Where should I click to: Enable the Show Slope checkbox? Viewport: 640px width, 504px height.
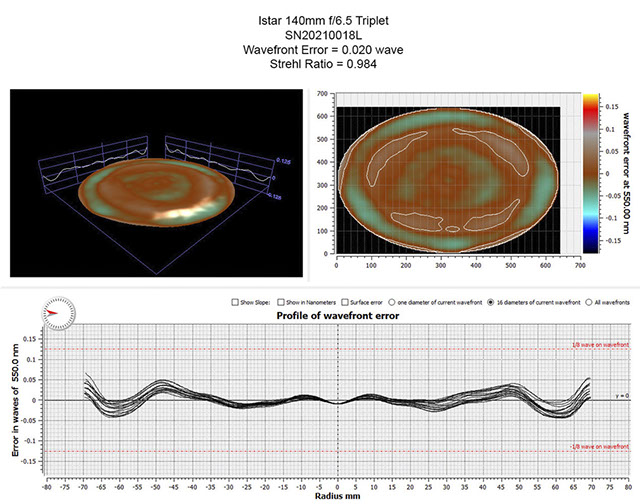[233, 301]
